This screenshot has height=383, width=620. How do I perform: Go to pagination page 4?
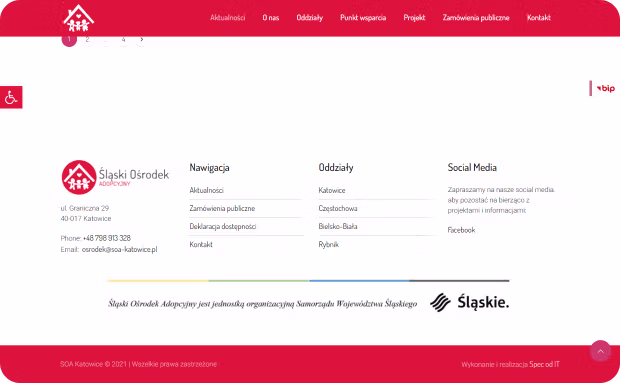coord(123,39)
